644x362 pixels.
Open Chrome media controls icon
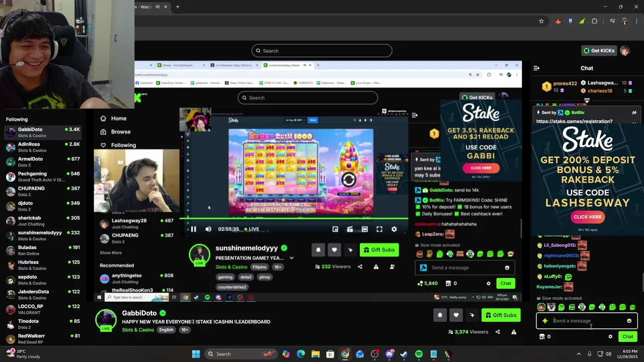(x=612, y=21)
